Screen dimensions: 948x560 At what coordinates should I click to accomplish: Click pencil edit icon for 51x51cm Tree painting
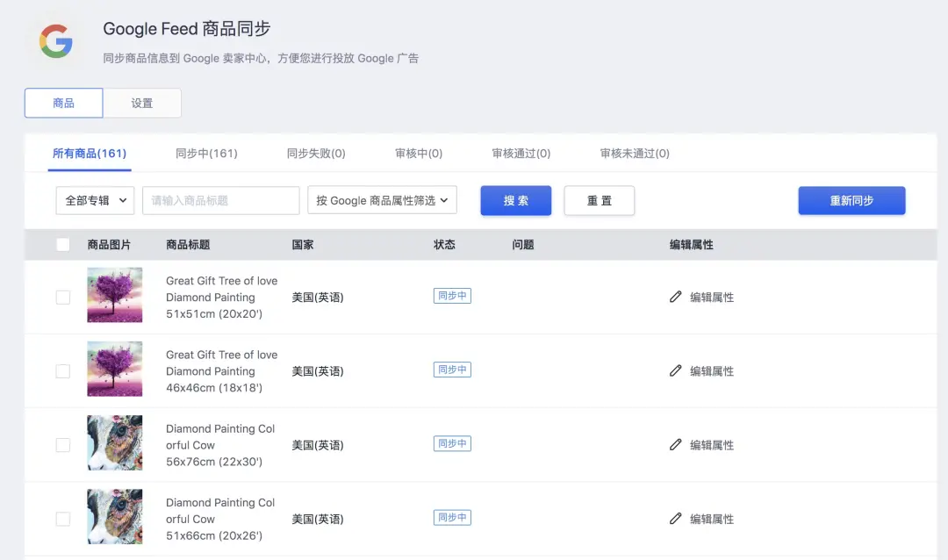(675, 297)
